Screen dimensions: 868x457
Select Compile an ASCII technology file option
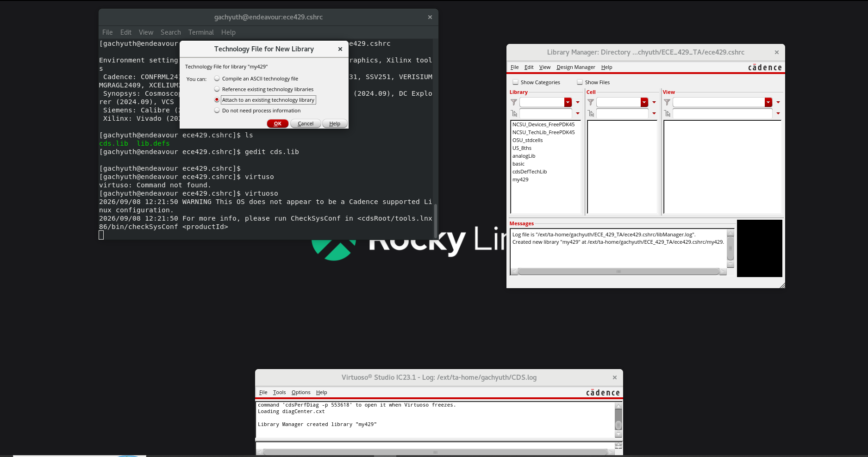point(217,79)
